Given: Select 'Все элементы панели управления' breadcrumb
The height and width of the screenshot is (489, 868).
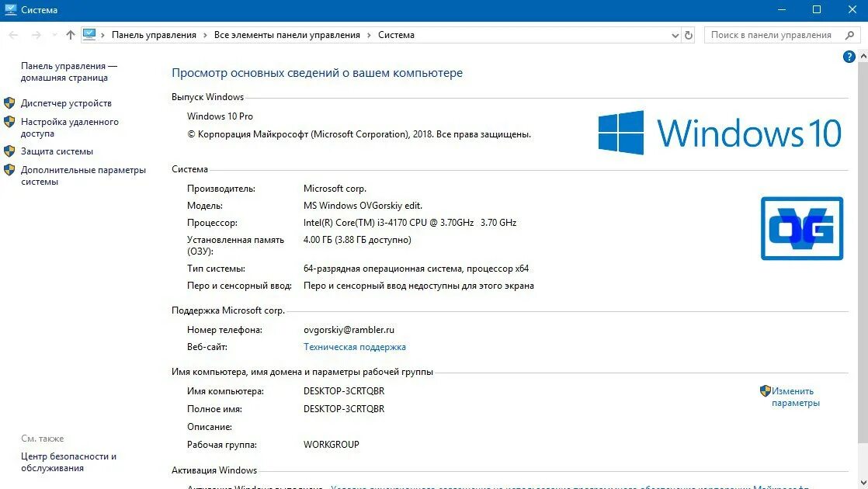Looking at the screenshot, I should point(286,35).
